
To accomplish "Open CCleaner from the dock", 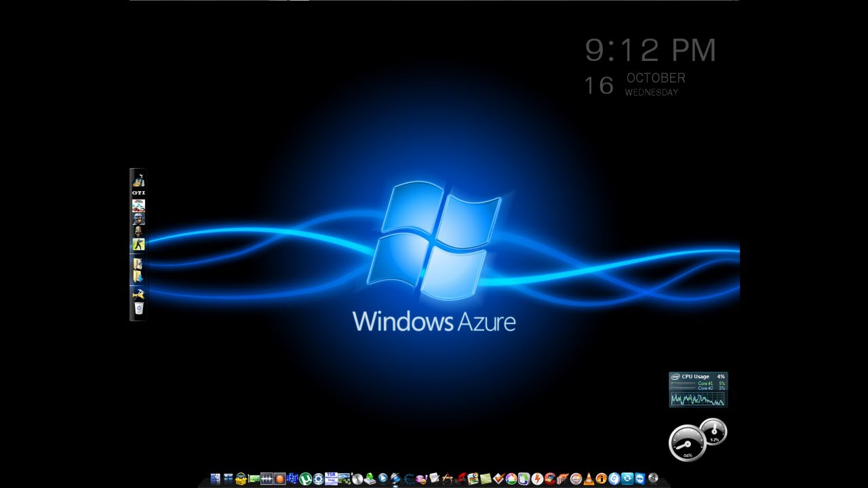I will [550, 479].
